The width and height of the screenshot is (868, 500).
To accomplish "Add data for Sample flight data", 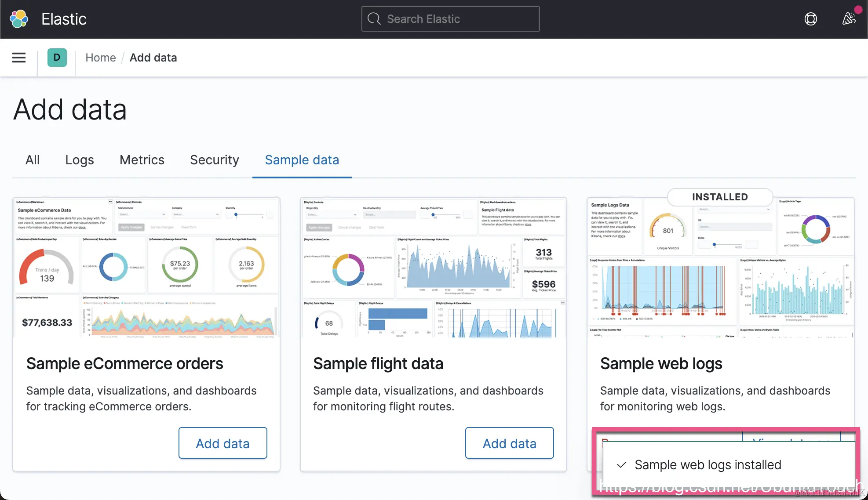I will [509, 443].
